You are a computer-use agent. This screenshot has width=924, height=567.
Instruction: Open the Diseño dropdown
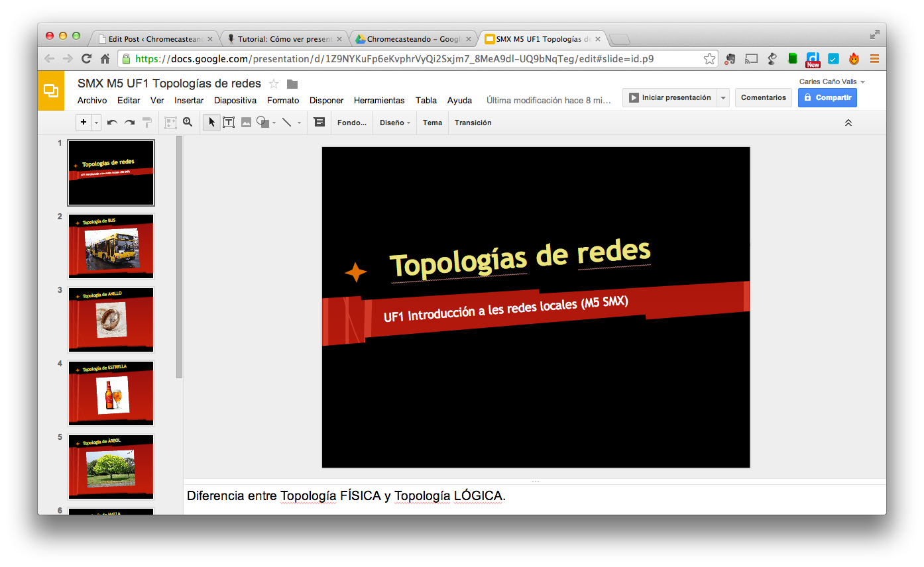coord(394,122)
